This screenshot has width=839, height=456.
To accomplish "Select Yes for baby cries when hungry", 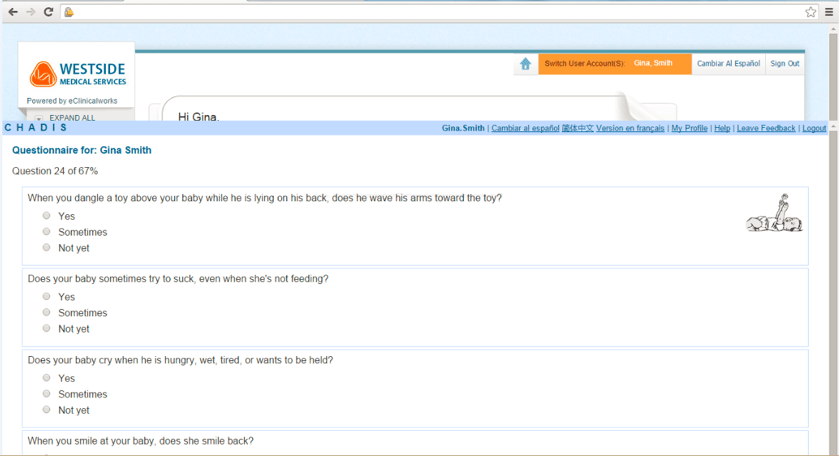I will tap(47, 378).
